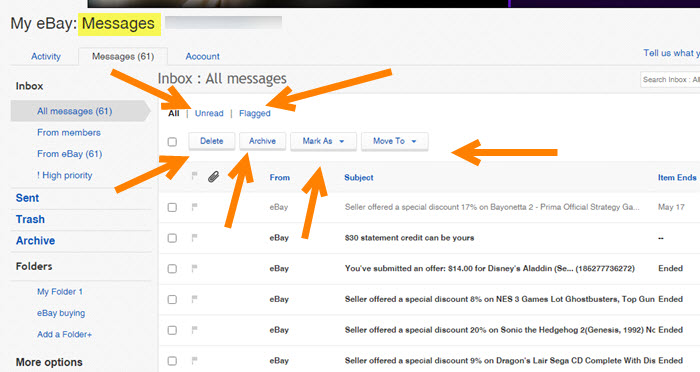Open the Move To dropdown
Viewport: 700px width, 372px height.
tap(395, 141)
